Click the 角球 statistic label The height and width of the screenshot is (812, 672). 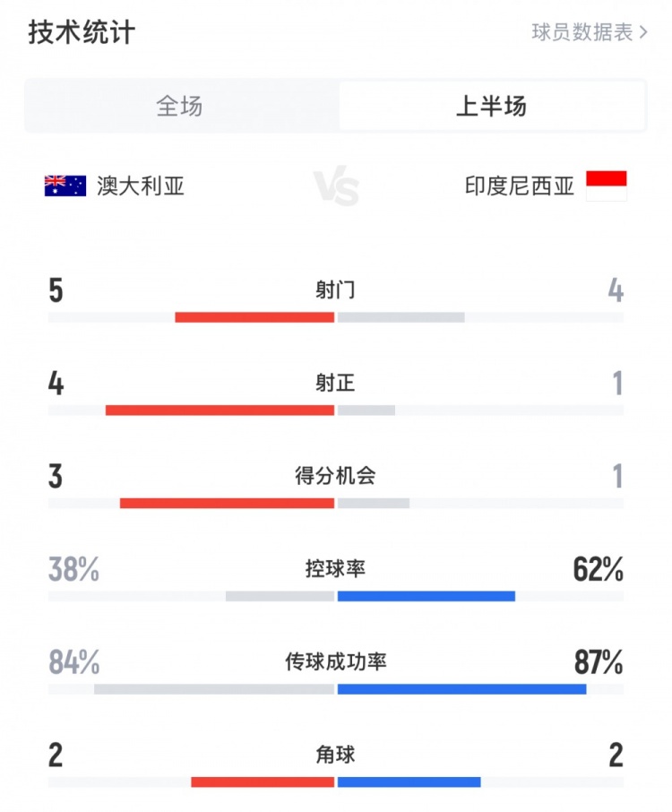(x=336, y=755)
